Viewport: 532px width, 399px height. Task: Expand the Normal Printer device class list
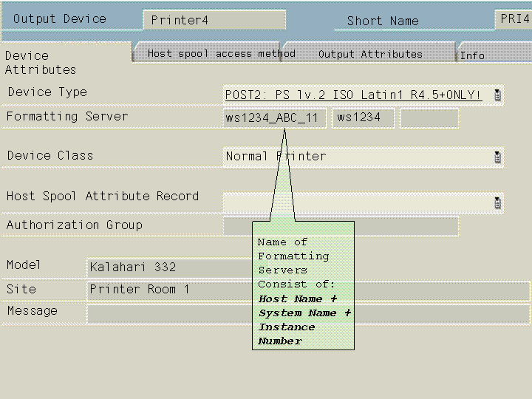point(355,157)
